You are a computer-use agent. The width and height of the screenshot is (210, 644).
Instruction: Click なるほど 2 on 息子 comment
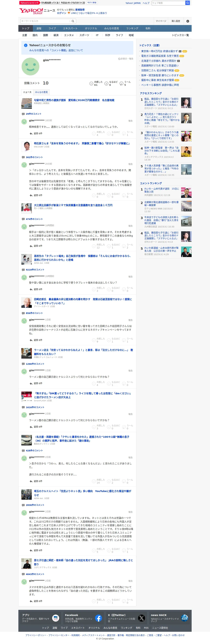pyautogui.click(x=114, y=481)
